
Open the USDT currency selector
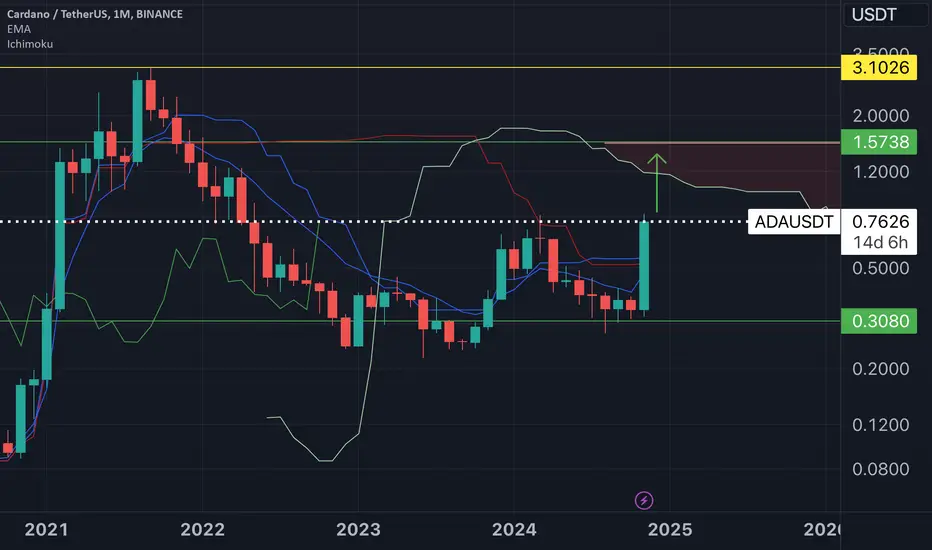point(884,14)
